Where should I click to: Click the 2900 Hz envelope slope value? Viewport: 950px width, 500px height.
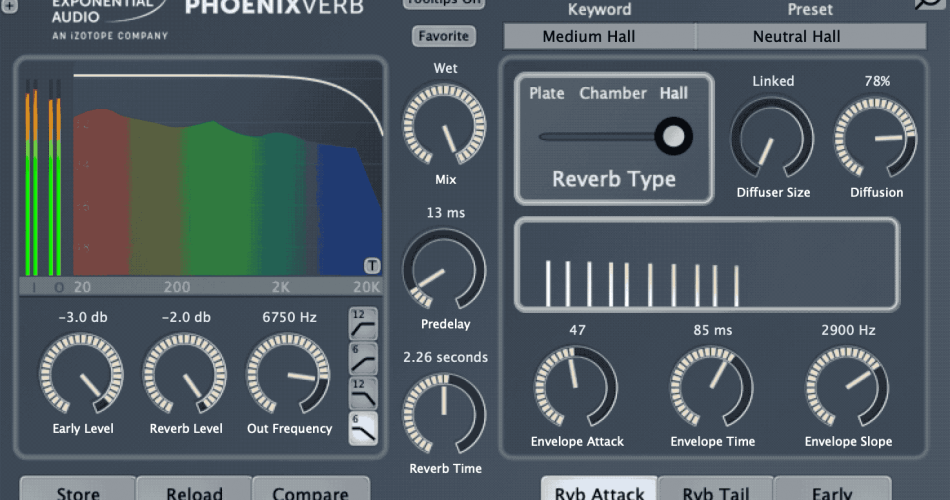click(848, 330)
